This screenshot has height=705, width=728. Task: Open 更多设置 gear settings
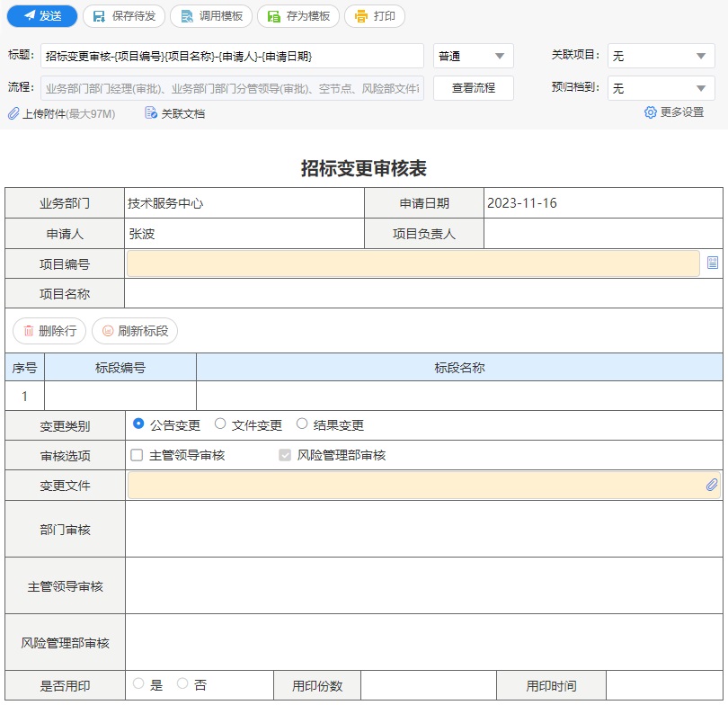651,112
